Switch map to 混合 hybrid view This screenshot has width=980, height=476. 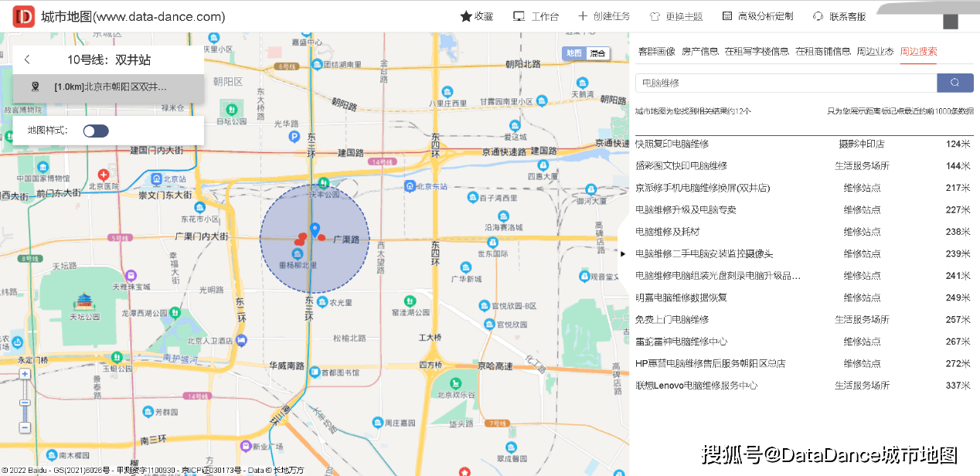[x=597, y=53]
